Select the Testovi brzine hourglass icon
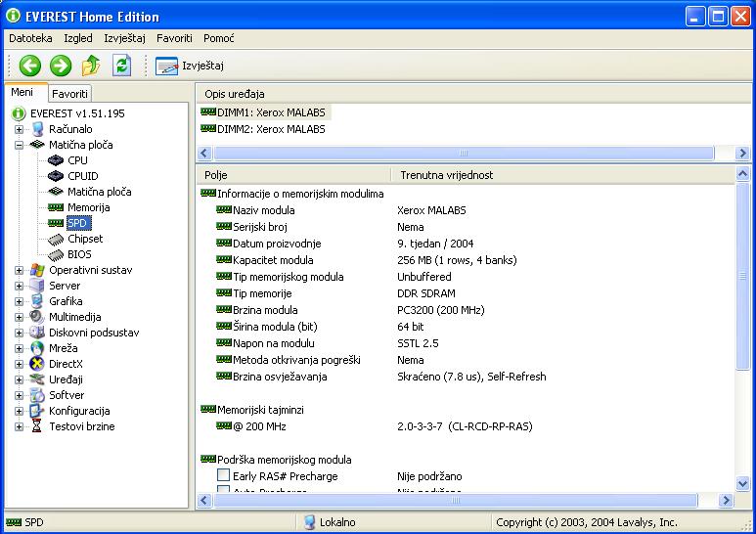Image resolution: width=756 pixels, height=534 pixels. 37,426
